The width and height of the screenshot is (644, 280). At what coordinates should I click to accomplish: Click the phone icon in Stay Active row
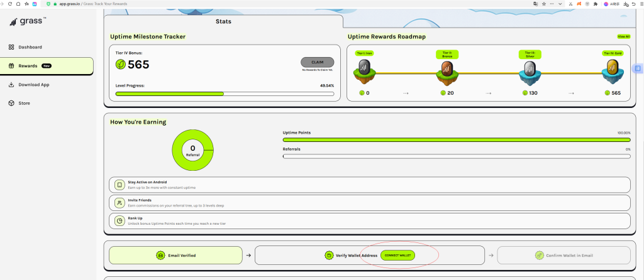[x=119, y=185]
